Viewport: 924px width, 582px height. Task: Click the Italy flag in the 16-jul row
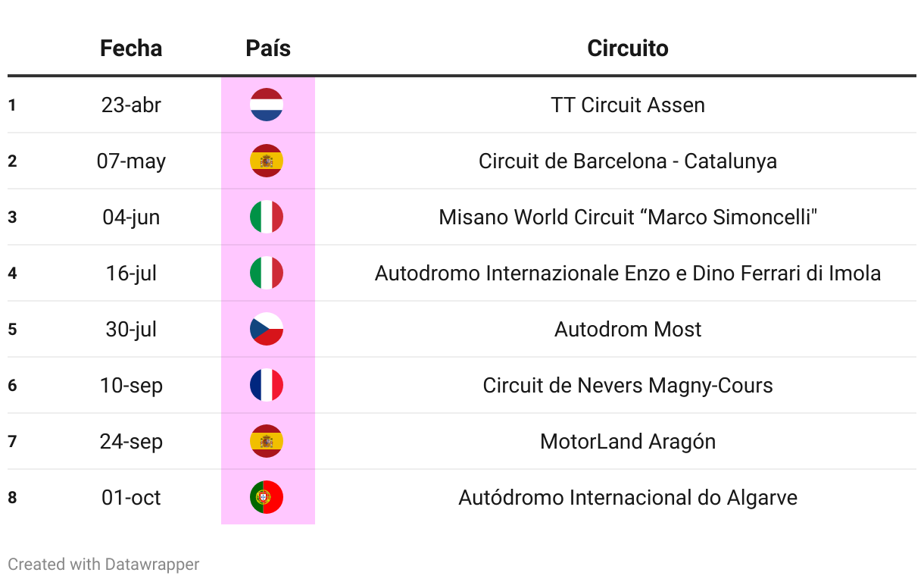(267, 273)
